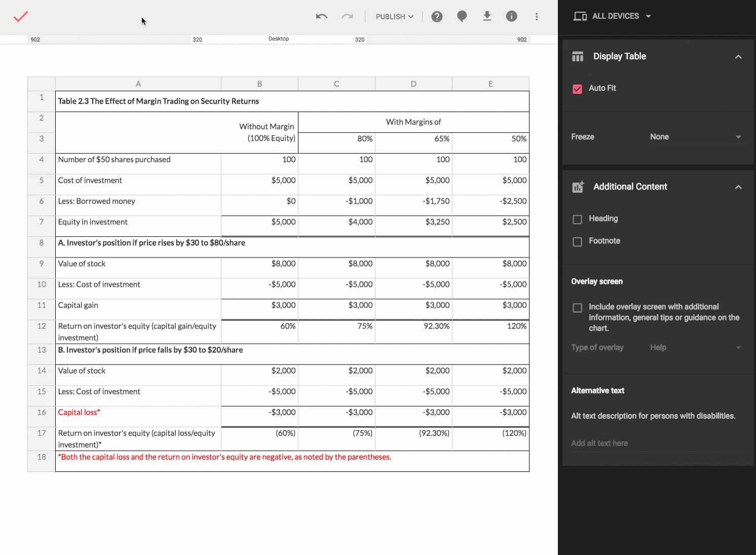Click the undo arrow icon

322,16
